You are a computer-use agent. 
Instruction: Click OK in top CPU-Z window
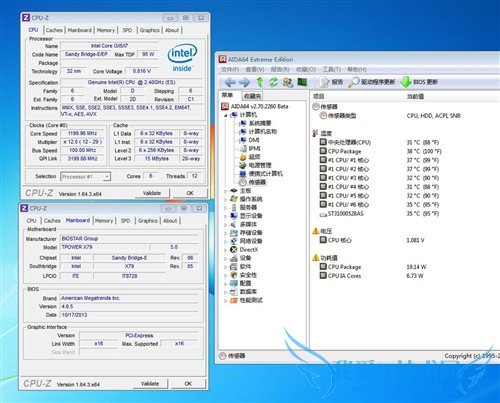190,193
